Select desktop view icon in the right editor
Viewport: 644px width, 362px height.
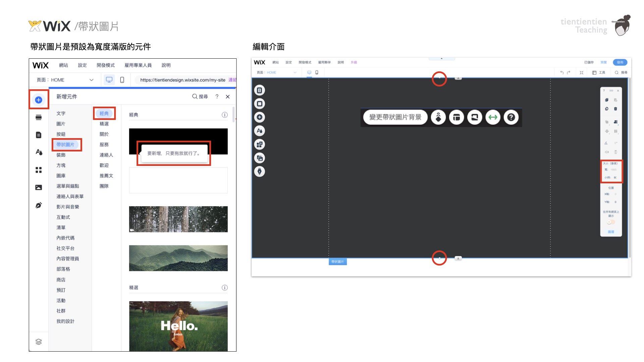pyautogui.click(x=309, y=72)
